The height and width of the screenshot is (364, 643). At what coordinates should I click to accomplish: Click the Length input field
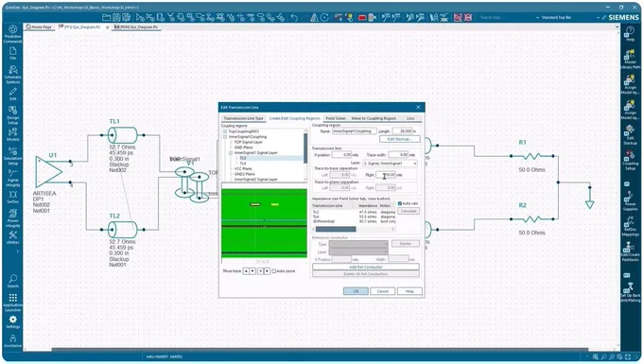click(403, 131)
